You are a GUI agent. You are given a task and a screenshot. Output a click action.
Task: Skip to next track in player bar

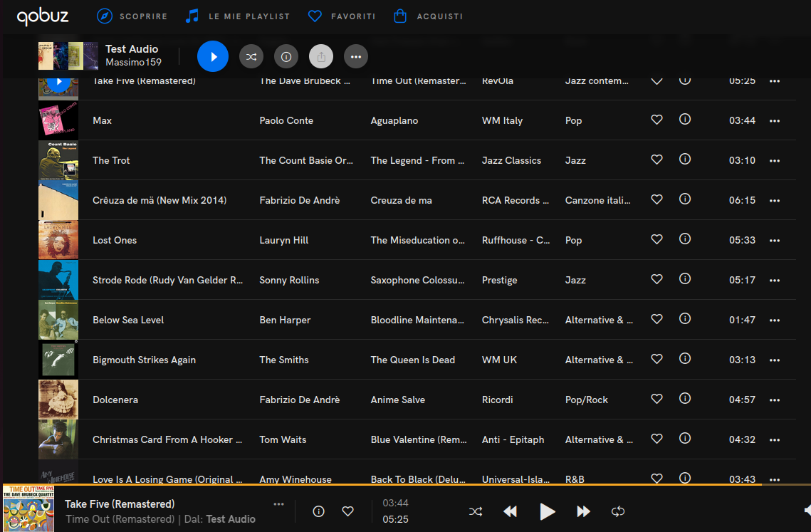583,511
